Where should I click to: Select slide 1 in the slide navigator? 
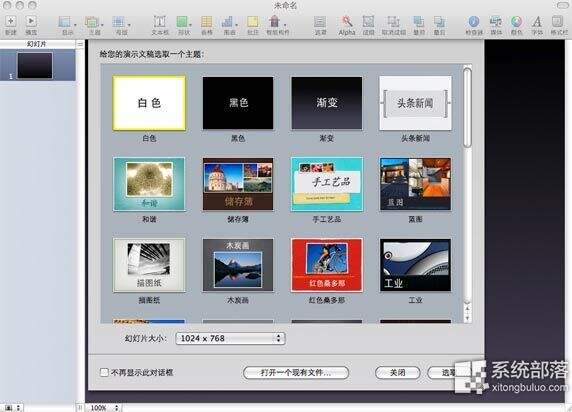[35, 65]
